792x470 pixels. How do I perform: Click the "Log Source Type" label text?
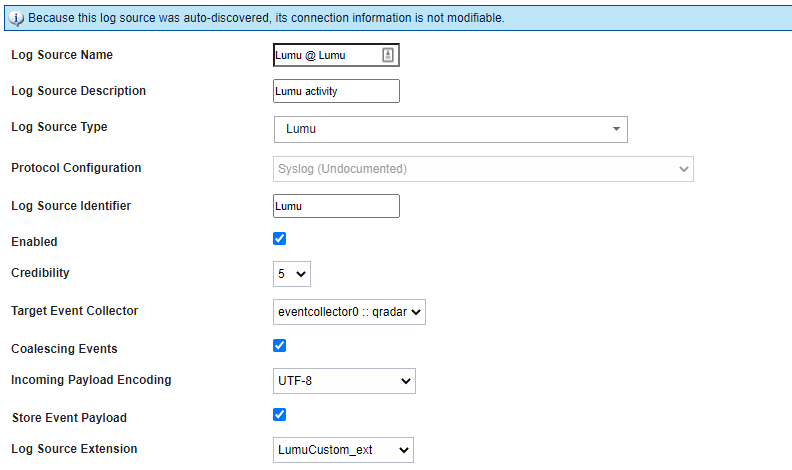59,127
